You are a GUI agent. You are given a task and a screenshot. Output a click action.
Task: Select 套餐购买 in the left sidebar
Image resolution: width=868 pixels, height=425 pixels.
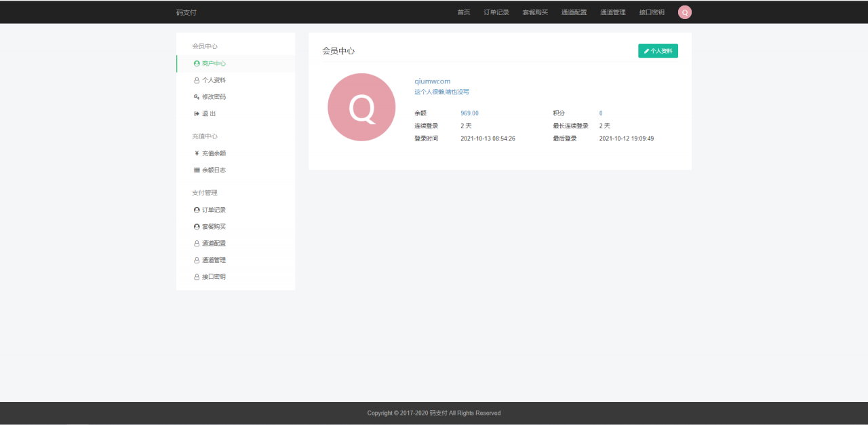pos(214,227)
